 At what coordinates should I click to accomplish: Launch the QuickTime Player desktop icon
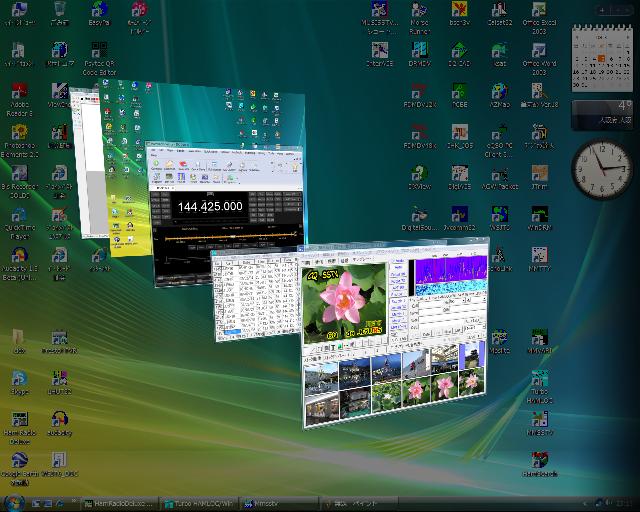(19, 223)
